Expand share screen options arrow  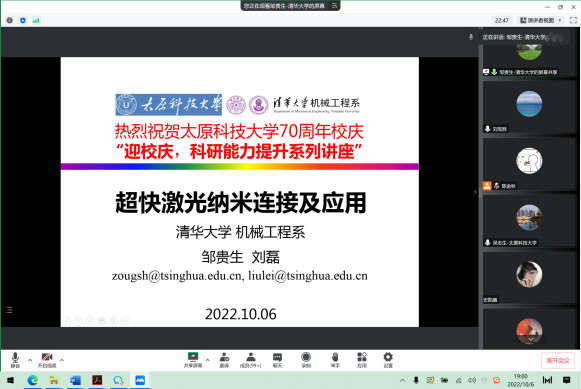pyautogui.click(x=208, y=360)
